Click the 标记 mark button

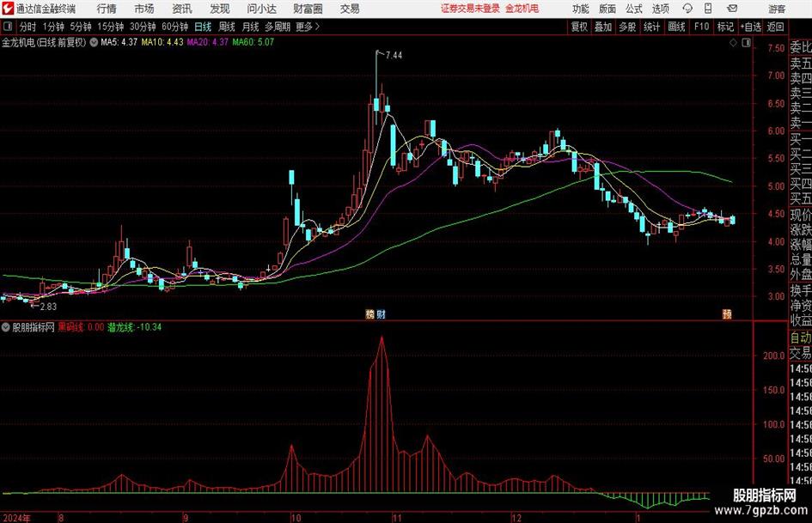(725, 27)
